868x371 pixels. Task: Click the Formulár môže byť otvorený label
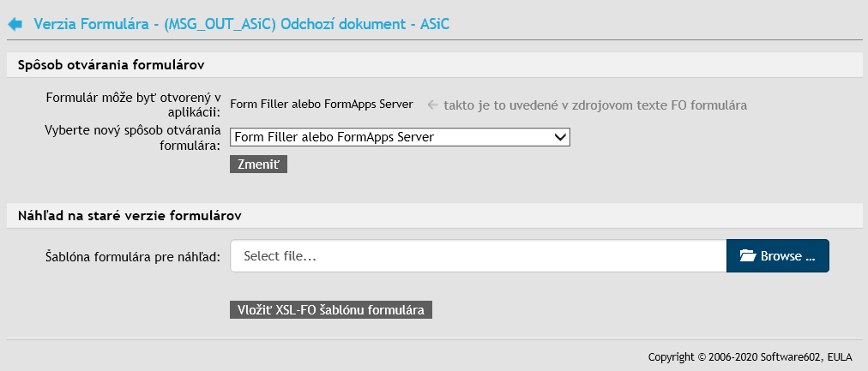pos(133,105)
